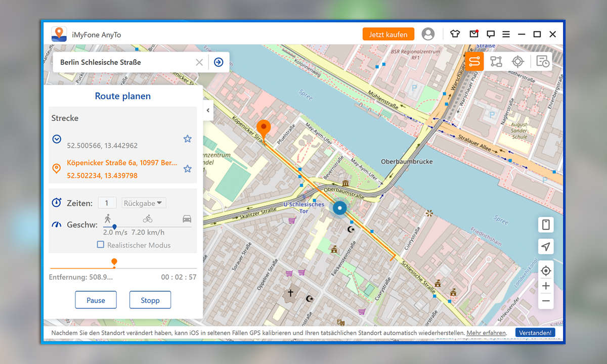
Task: Click the orange route progress marker
Action: click(x=114, y=262)
